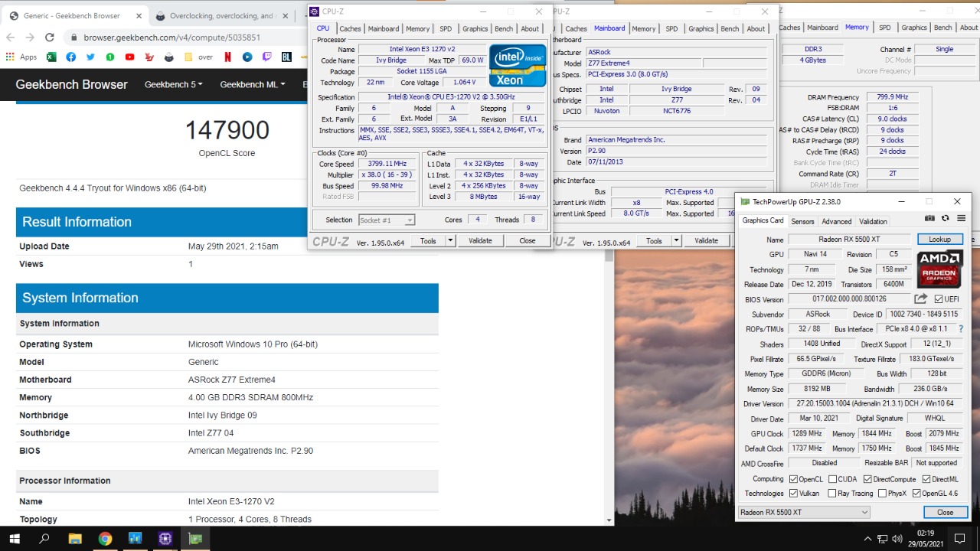
Task: Go back in Chrome browser
Action: click(11, 37)
